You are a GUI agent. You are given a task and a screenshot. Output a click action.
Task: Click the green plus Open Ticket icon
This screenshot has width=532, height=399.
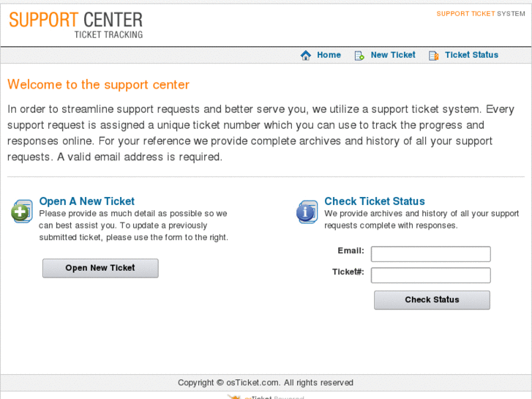coord(22,212)
